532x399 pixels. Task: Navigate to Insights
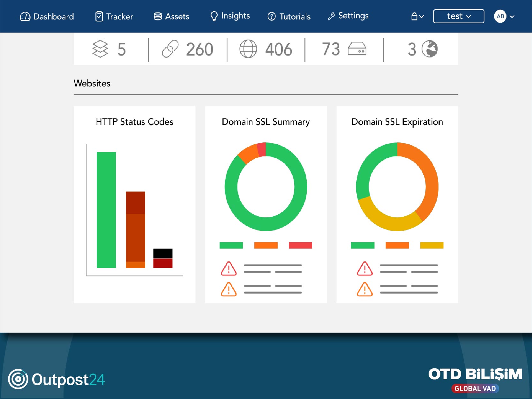230,16
